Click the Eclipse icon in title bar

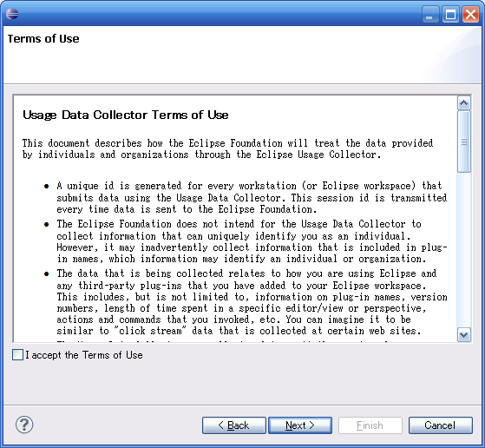point(12,14)
